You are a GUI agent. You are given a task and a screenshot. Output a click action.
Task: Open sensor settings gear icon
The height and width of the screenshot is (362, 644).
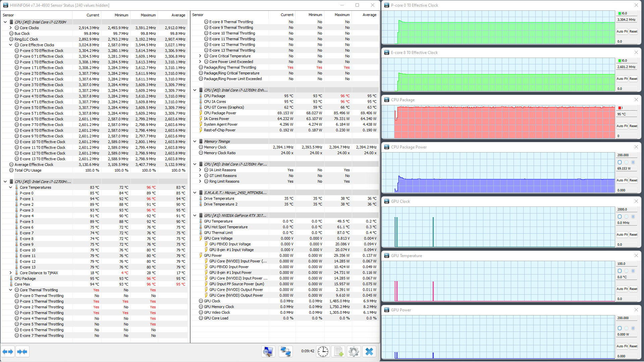[x=354, y=352]
